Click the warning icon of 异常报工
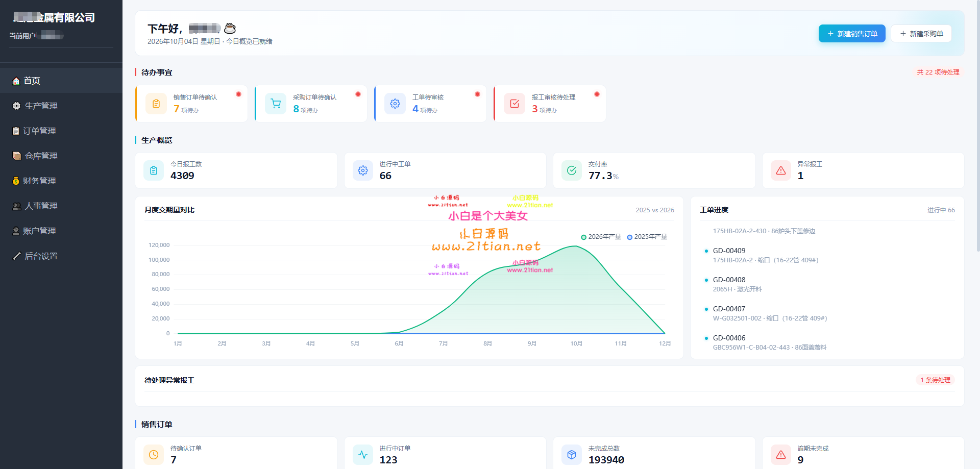The width and height of the screenshot is (980, 469). click(x=781, y=170)
